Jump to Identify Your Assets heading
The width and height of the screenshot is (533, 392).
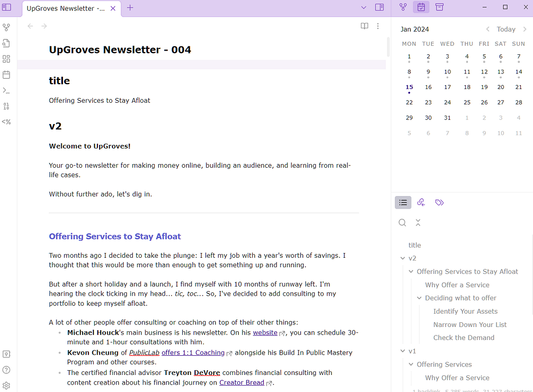click(x=465, y=311)
